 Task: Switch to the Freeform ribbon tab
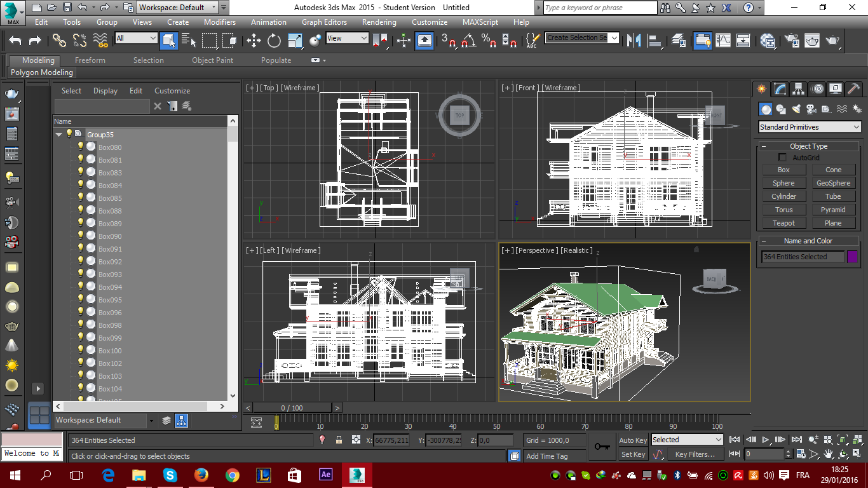click(90, 60)
